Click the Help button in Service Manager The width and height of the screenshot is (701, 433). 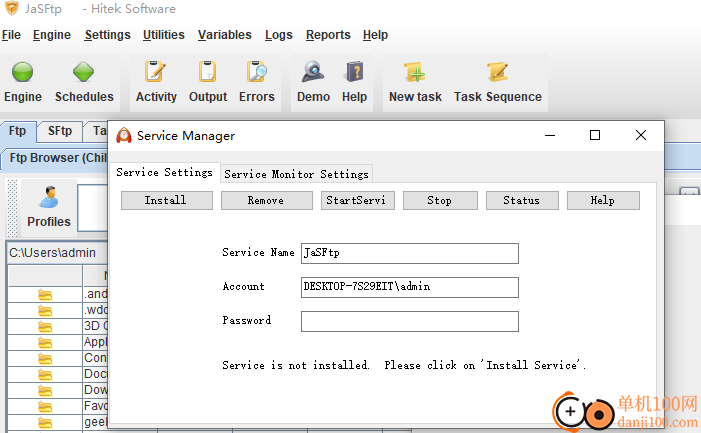[x=603, y=200]
